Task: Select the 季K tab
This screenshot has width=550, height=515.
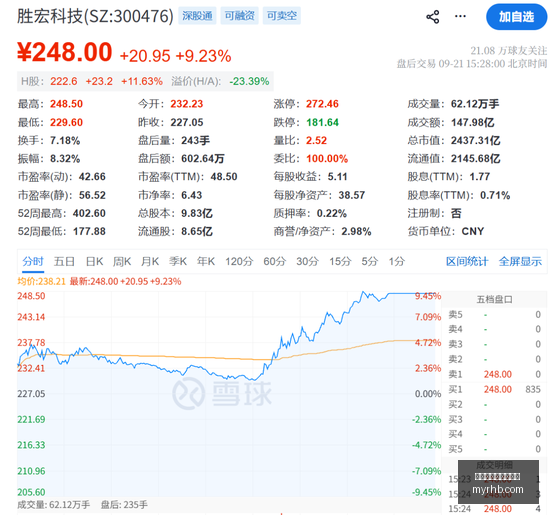Action: [178, 261]
